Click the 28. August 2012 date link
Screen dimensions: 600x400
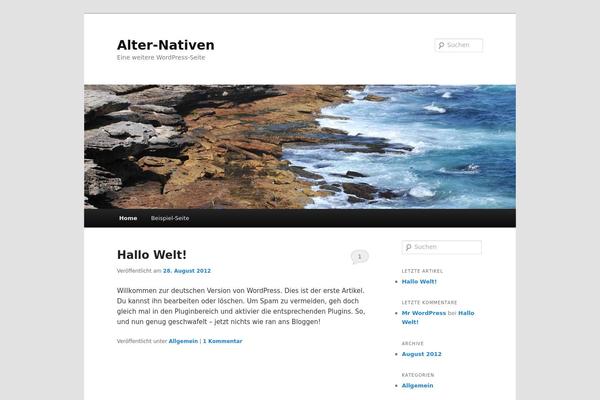[x=187, y=271]
